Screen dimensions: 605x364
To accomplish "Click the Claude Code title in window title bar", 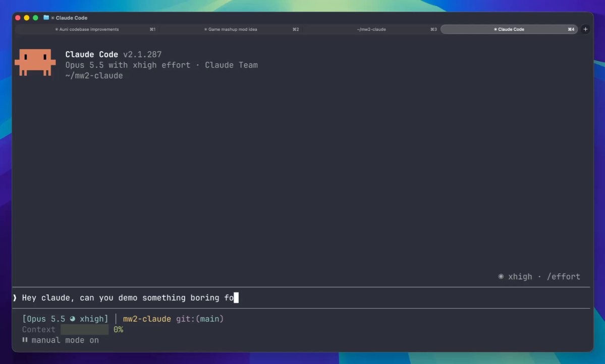I will pyautogui.click(x=71, y=18).
